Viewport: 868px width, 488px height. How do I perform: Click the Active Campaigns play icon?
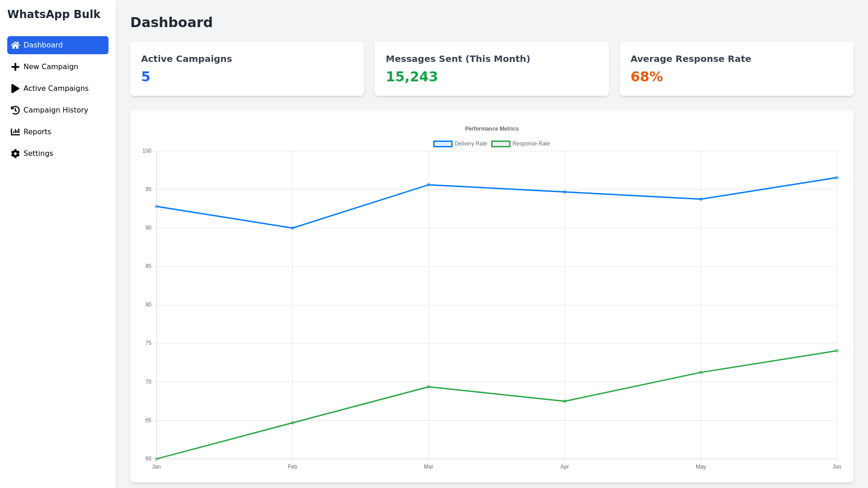(15, 89)
